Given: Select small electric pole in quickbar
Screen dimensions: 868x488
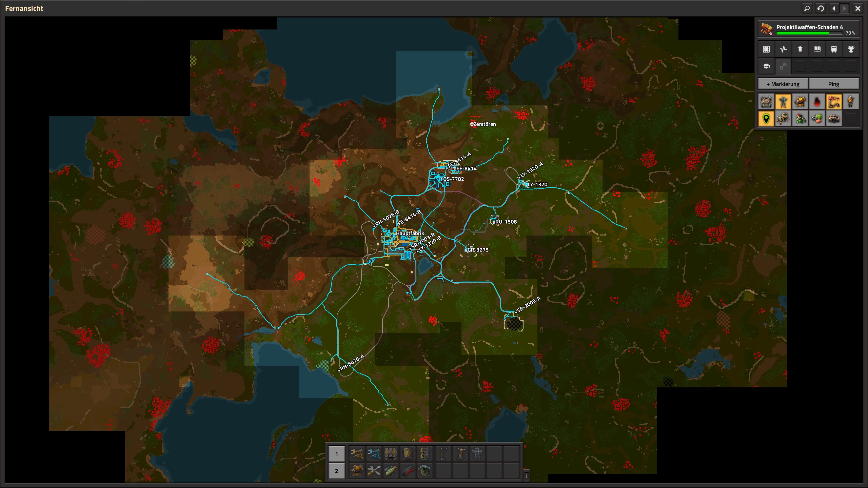Looking at the screenshot, I should (443, 454).
